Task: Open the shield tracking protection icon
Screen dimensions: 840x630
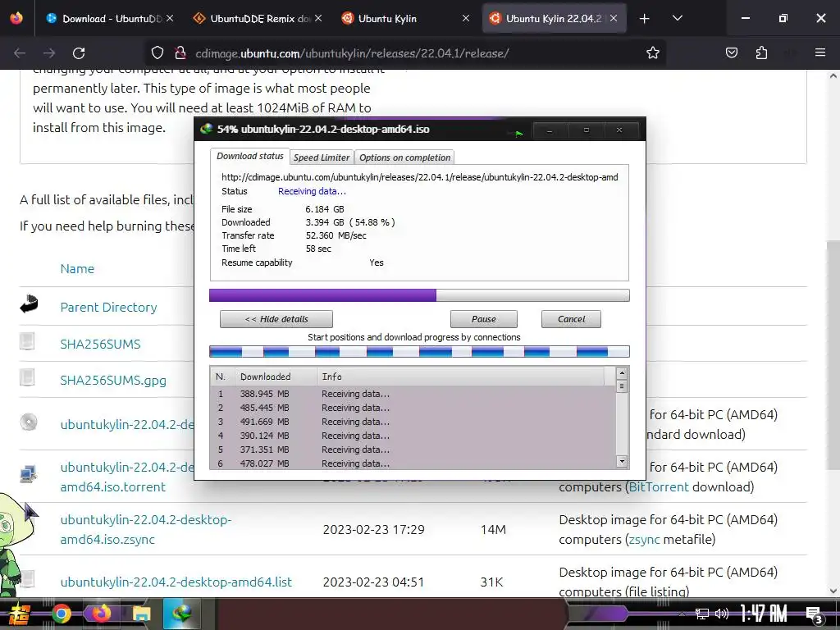Action: 157,53
